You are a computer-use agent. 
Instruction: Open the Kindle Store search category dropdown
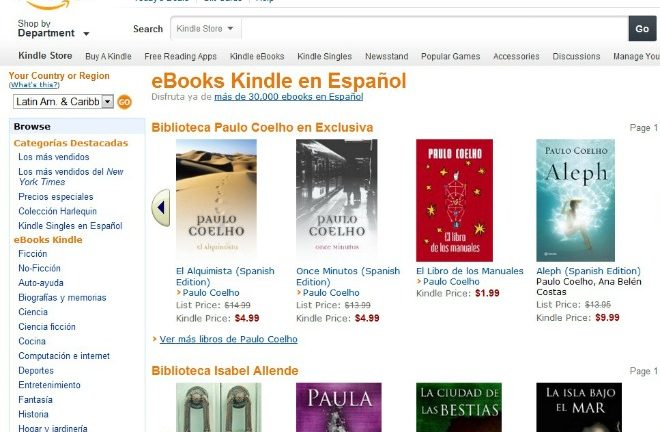(x=205, y=29)
